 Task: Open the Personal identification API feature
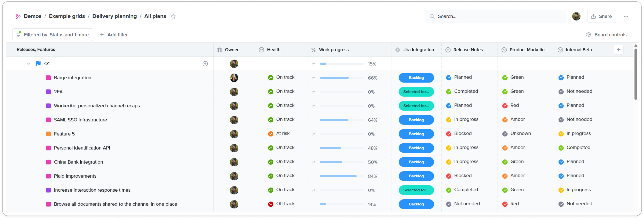pos(82,148)
